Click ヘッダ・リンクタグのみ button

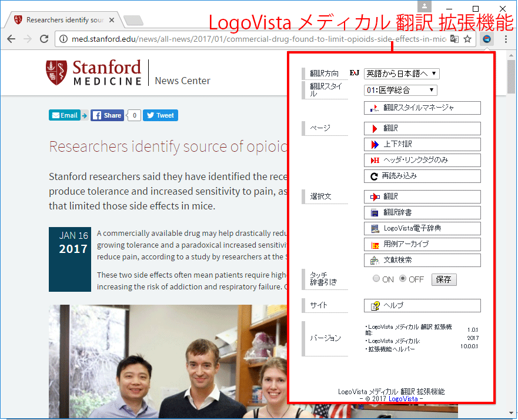tap(422, 160)
